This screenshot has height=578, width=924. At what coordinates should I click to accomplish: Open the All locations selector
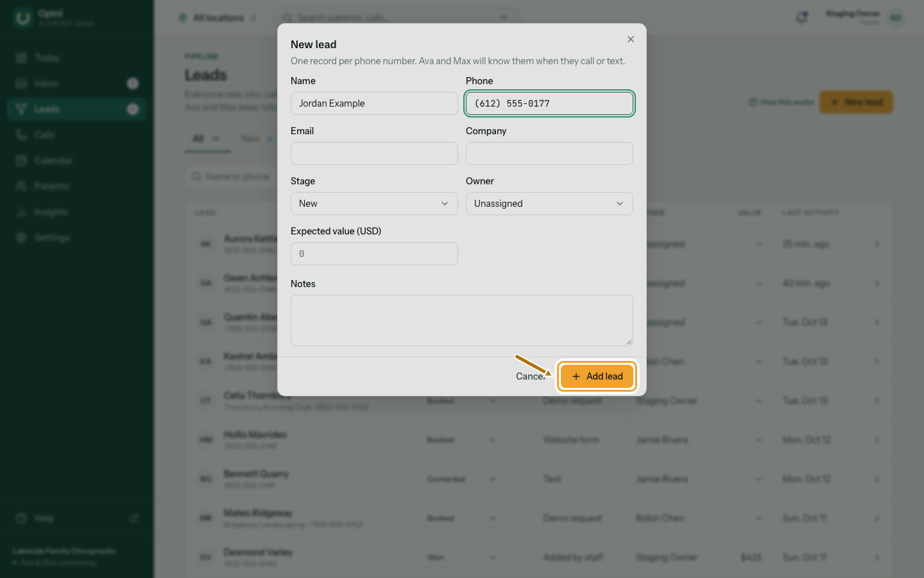(x=218, y=18)
